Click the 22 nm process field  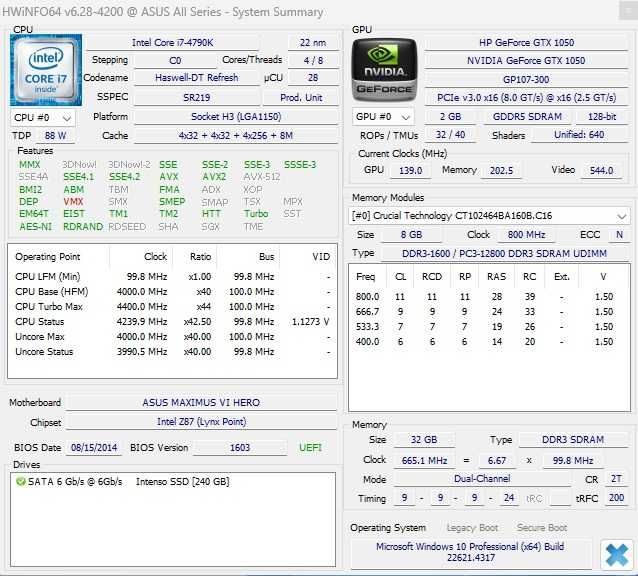(313, 43)
